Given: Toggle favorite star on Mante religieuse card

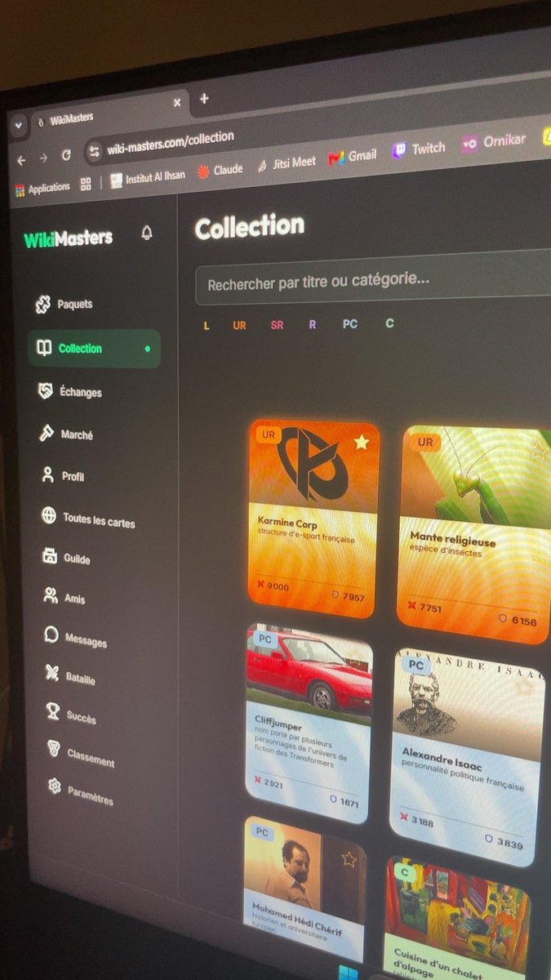Looking at the screenshot, I should [538, 451].
